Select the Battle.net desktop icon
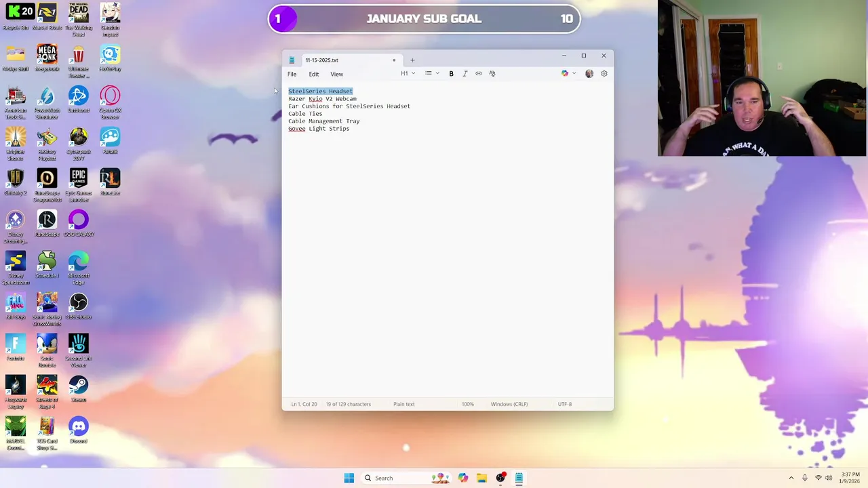Viewport: 868px width, 488px height. click(x=79, y=100)
